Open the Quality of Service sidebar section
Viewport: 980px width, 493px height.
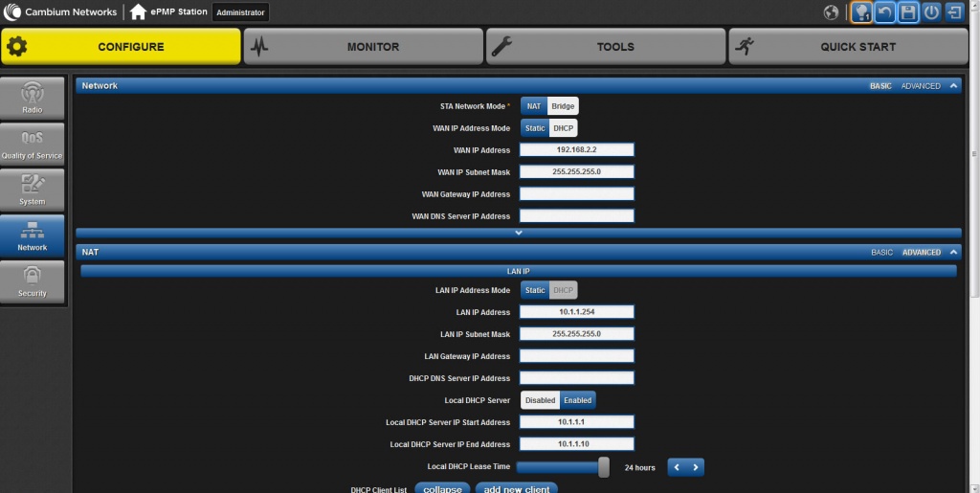[33, 145]
